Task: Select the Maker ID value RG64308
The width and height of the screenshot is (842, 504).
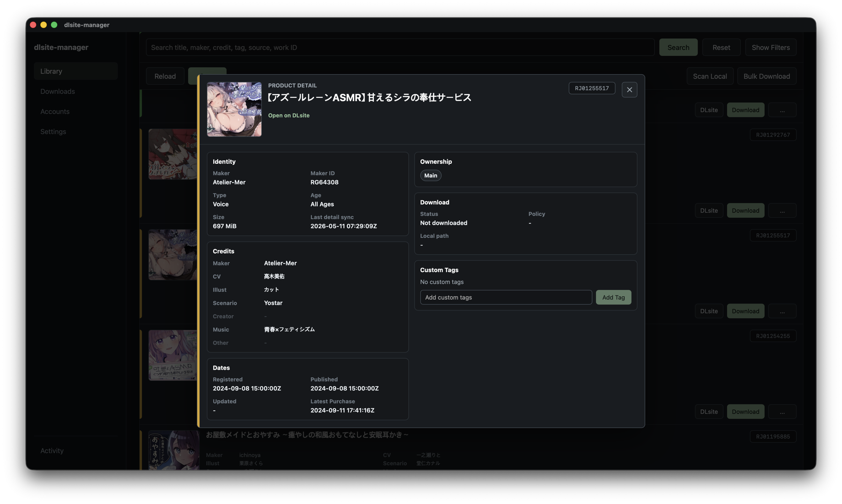Action: [x=324, y=182]
